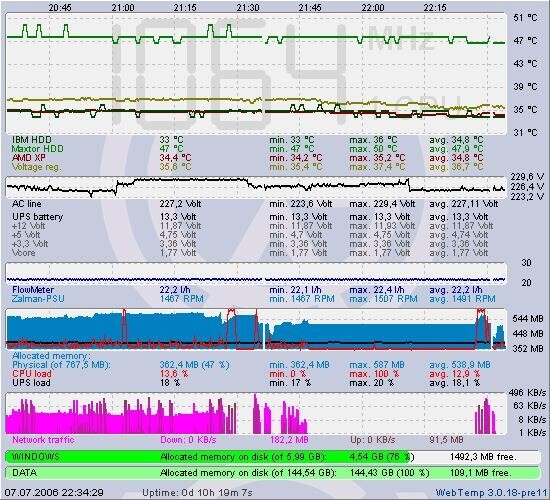Click the WINDOWS disk usage bar
The height and width of the screenshot is (500, 550).
pos(273,457)
